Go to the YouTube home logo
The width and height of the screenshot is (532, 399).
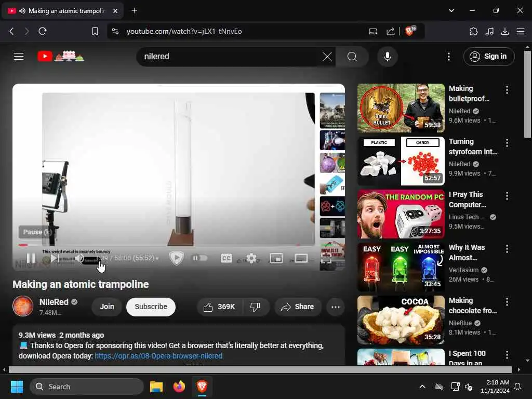click(61, 56)
